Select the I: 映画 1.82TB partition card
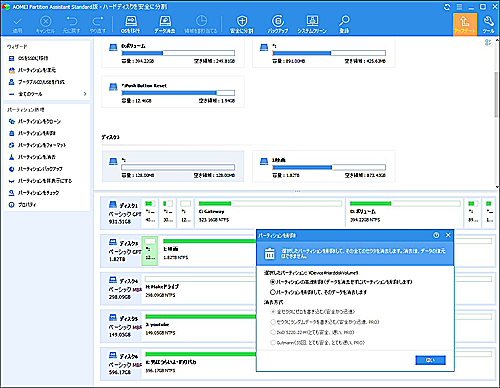500x388 pixels. coord(324,166)
